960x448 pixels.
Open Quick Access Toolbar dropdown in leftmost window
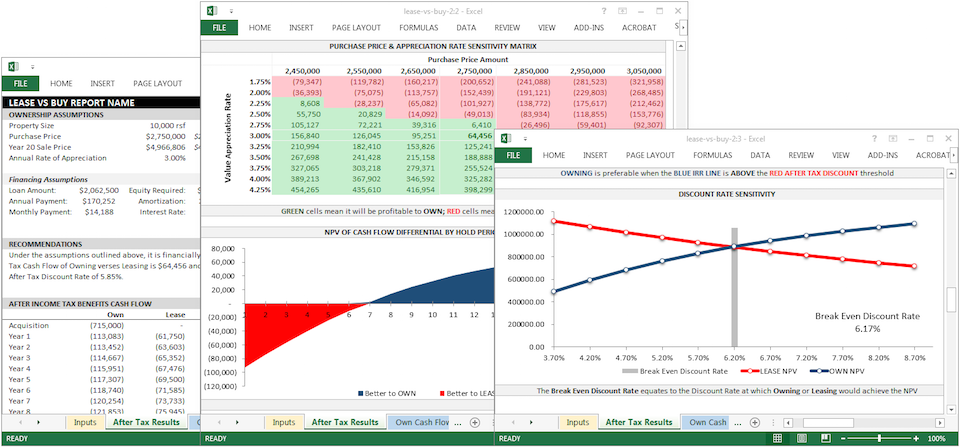pos(32,67)
